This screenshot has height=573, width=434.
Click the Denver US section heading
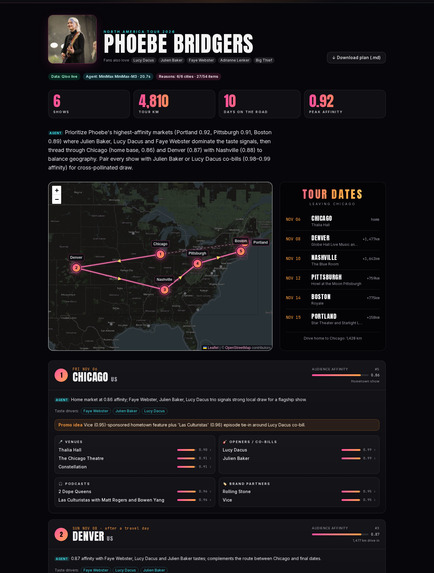(92, 536)
